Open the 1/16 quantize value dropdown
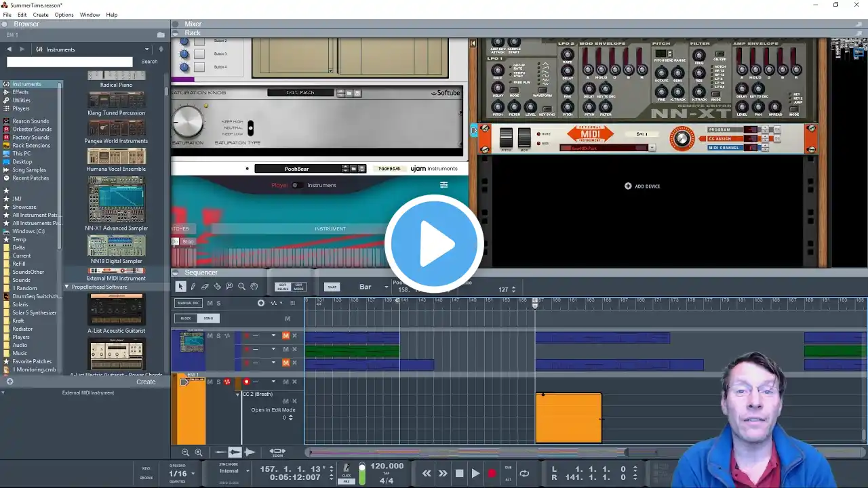This screenshot has height=488, width=868. (193, 474)
